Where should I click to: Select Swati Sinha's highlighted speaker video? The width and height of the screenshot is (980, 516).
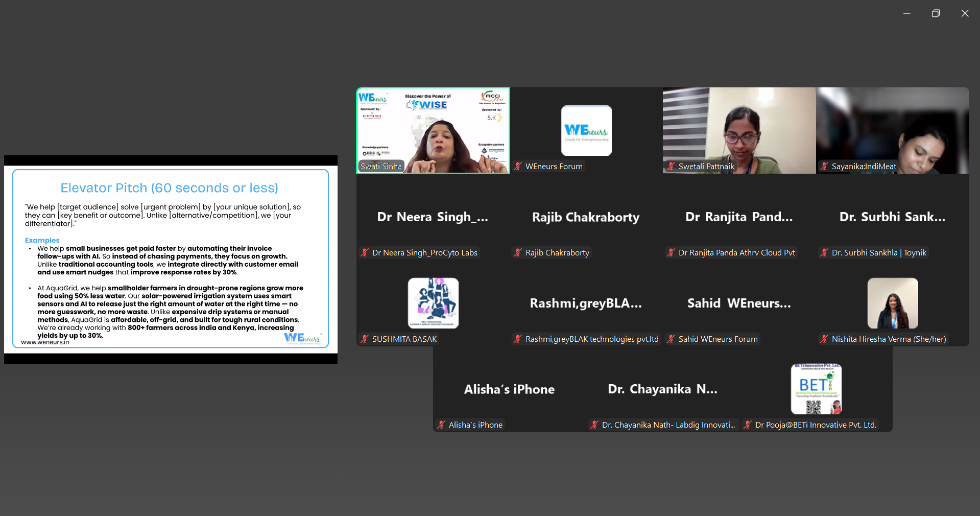[433, 130]
